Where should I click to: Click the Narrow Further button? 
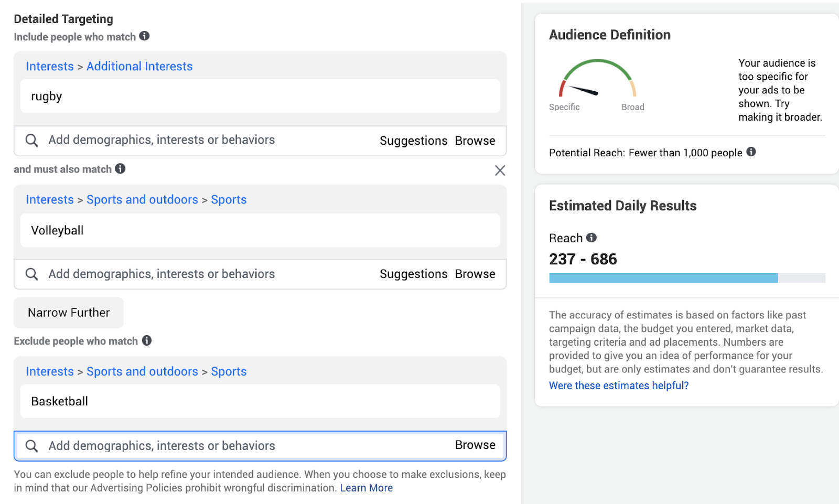[x=69, y=313]
